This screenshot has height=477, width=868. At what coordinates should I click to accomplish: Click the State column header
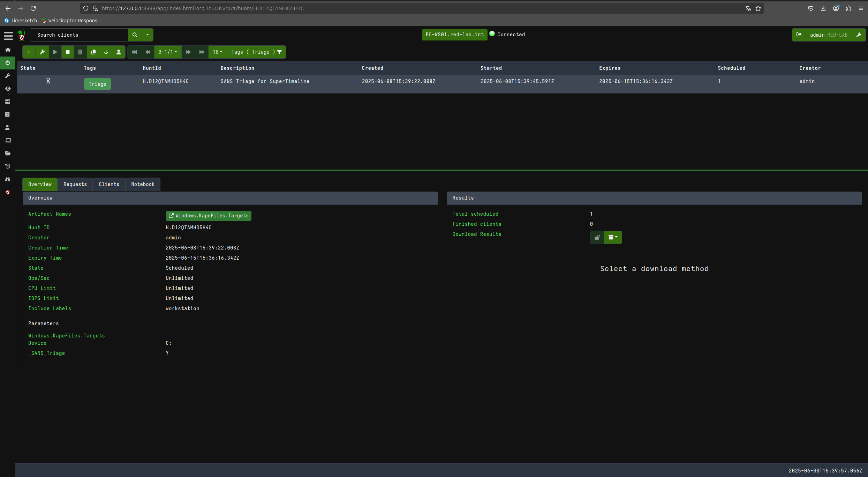pyautogui.click(x=28, y=68)
